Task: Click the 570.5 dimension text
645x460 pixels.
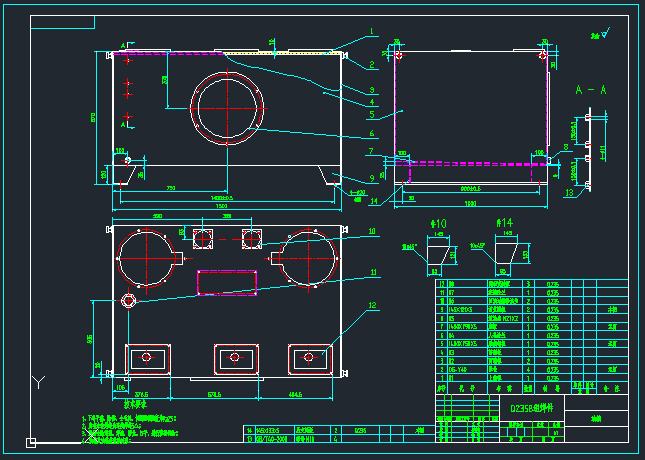Action: point(215,394)
